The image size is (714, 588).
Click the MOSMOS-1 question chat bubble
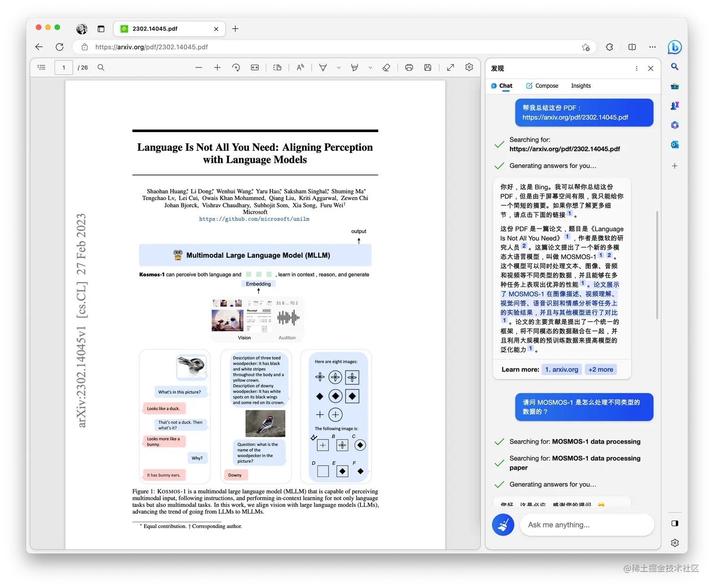pos(584,407)
